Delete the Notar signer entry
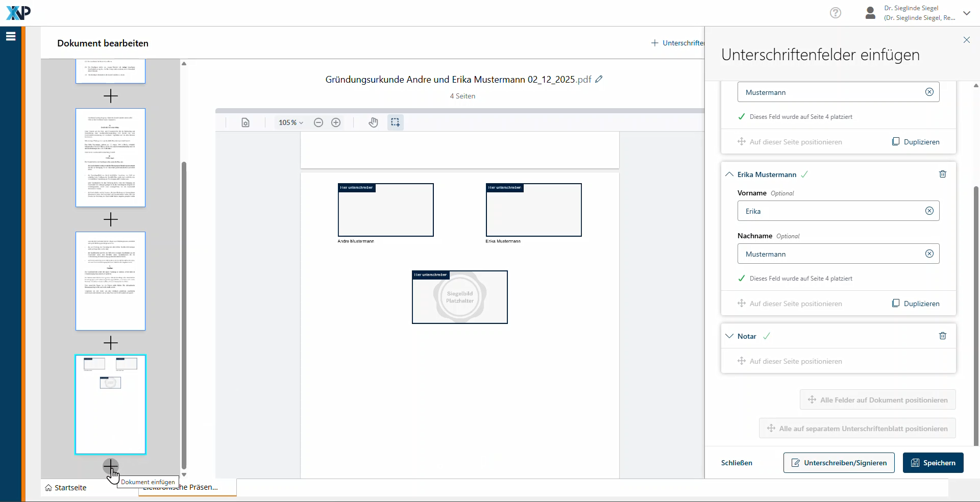 point(942,336)
